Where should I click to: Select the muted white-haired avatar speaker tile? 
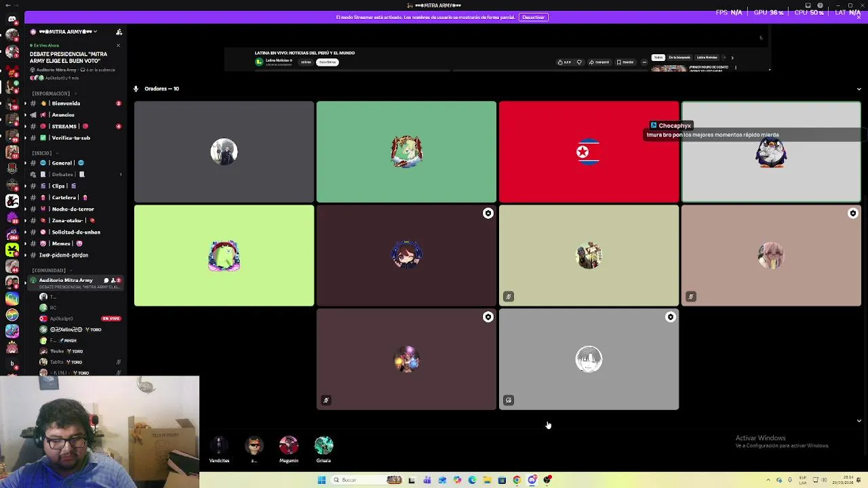[x=589, y=359]
